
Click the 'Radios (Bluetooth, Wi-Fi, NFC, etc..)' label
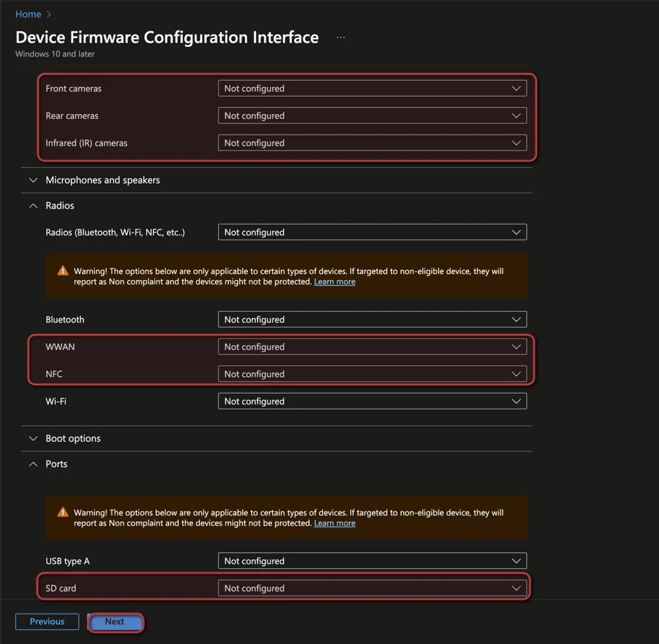point(115,233)
